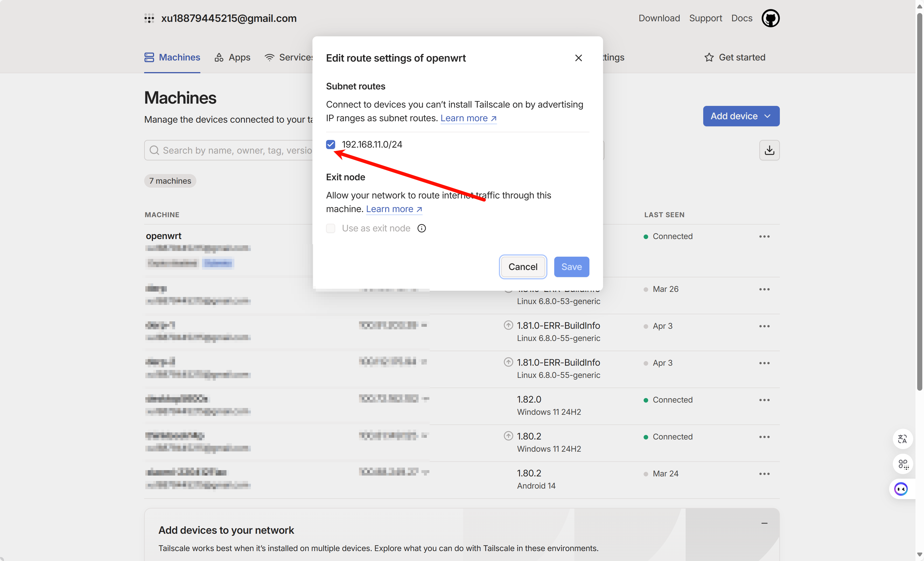Click update-available icon beside 1.80.2 Windows

coord(508,436)
